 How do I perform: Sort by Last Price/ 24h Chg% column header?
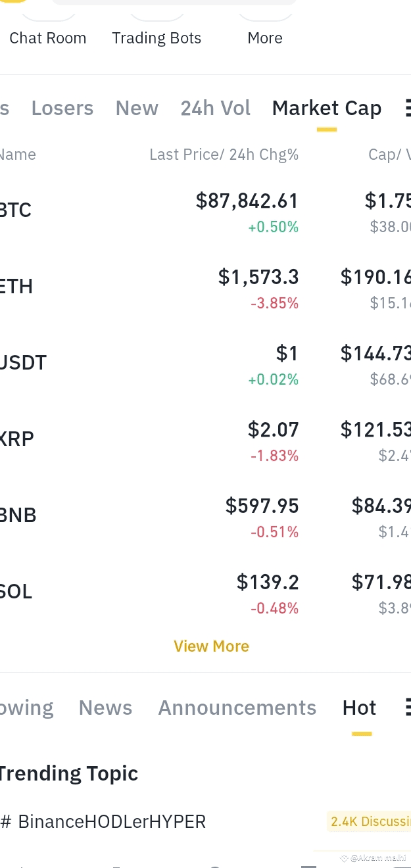(224, 155)
